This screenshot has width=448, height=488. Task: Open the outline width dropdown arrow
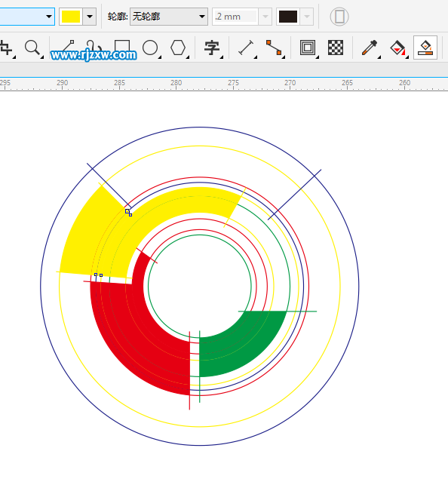(265, 17)
